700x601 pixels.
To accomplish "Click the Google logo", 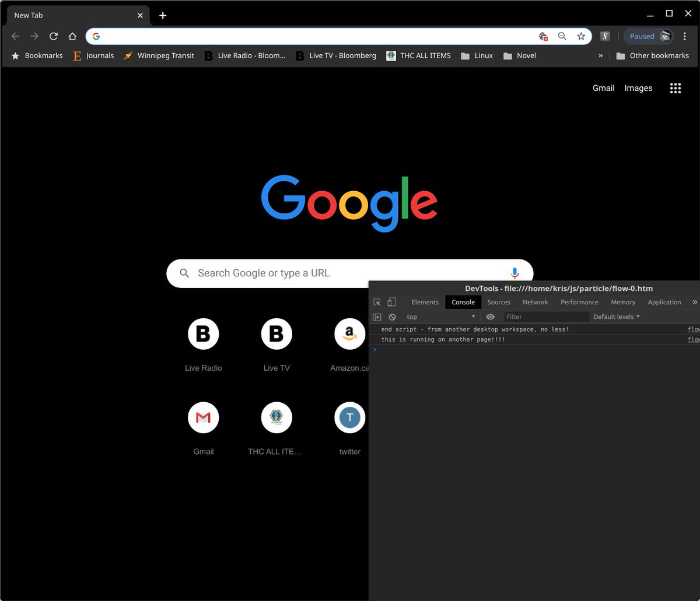I will pos(349,203).
